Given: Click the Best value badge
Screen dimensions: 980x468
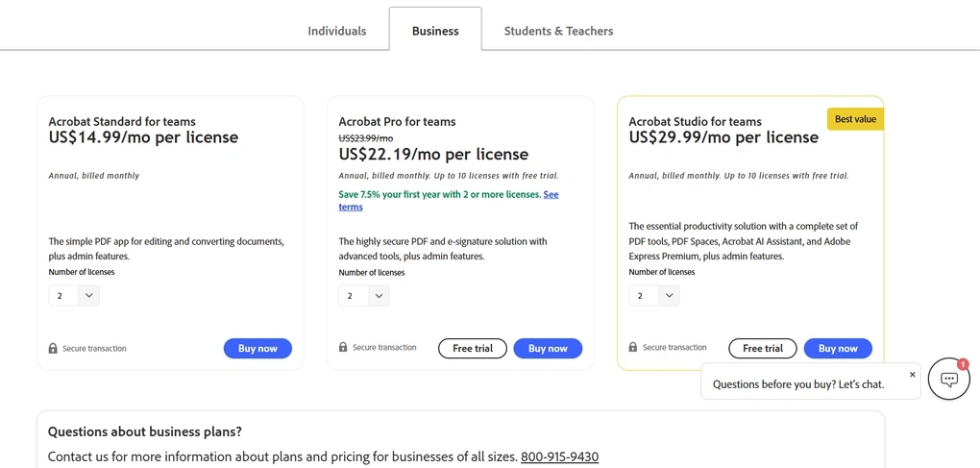Looking at the screenshot, I should coord(856,119).
